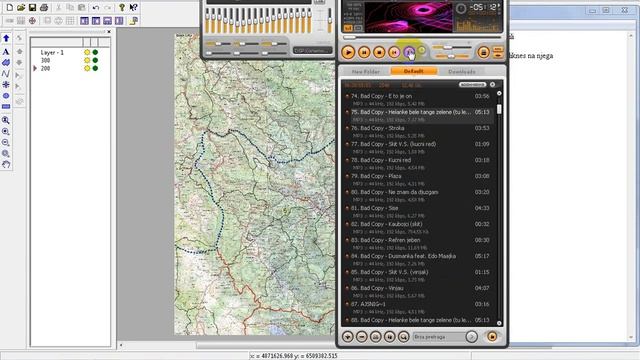The height and width of the screenshot is (360, 640).
Task: Create a new file in the toolbar
Action: 9,7
